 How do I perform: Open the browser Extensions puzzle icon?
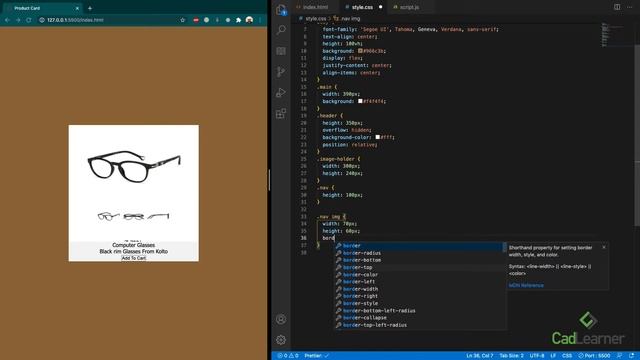click(238, 20)
